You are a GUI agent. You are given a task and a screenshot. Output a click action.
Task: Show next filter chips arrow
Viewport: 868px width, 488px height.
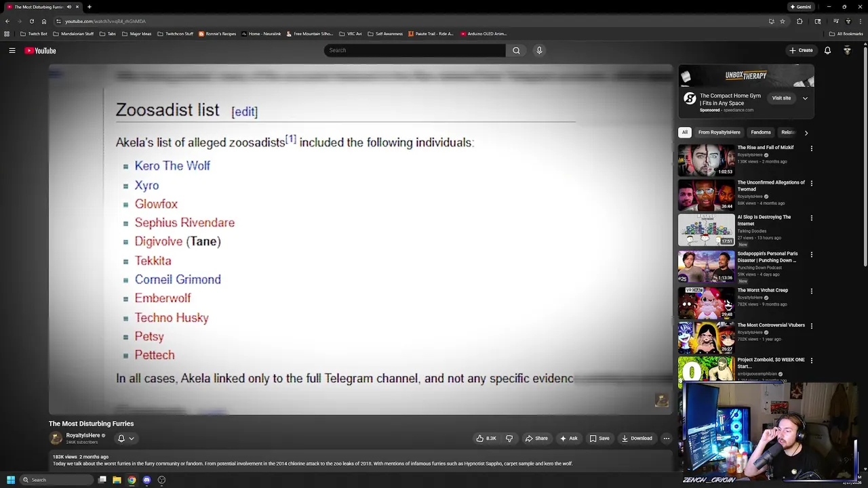click(806, 133)
